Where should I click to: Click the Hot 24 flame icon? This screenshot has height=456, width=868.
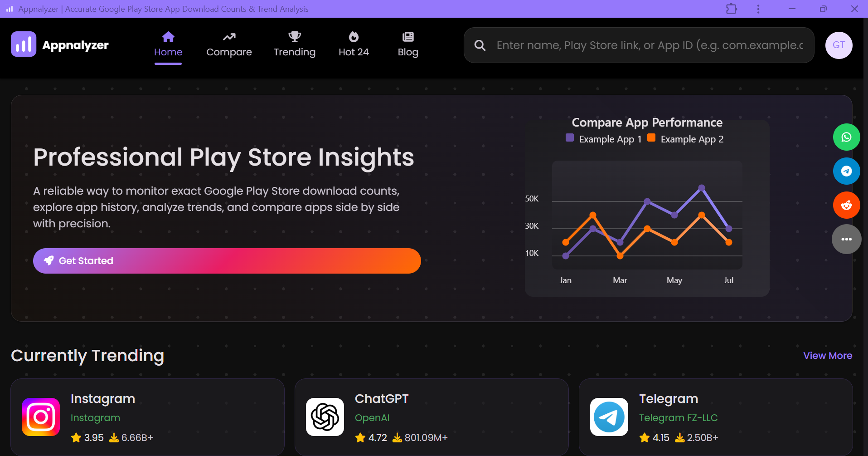click(354, 37)
